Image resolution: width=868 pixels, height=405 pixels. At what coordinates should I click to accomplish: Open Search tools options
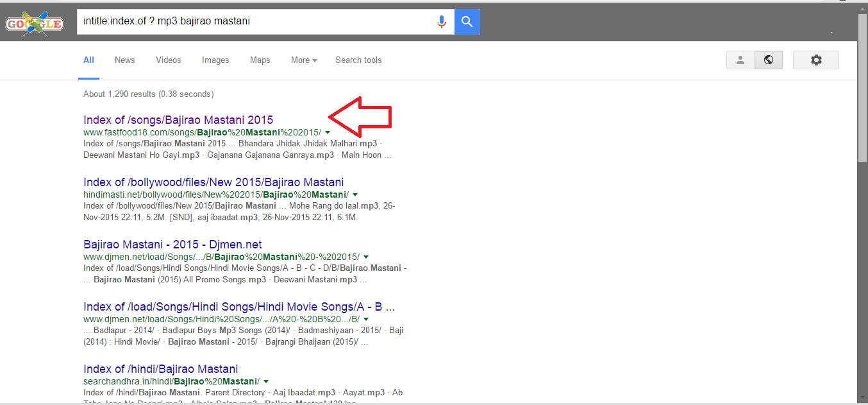coord(358,60)
